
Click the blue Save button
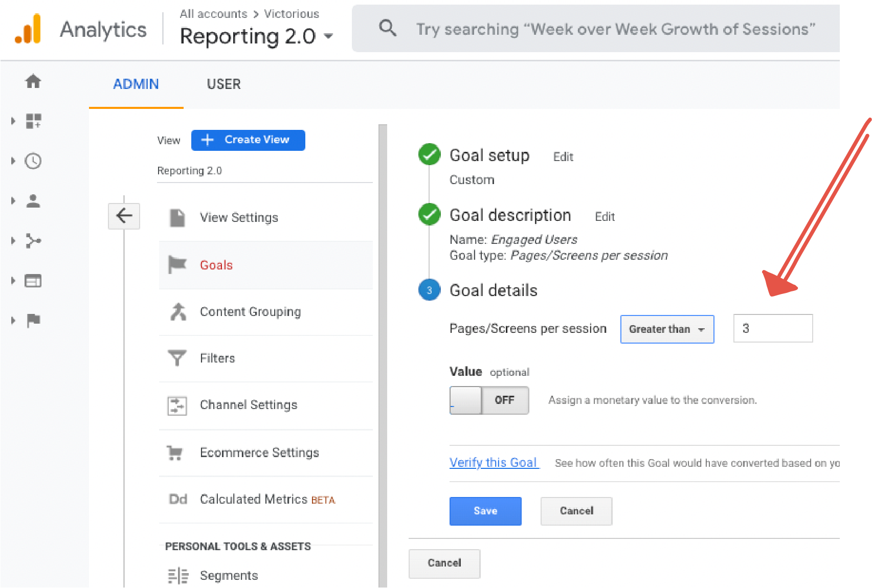tap(485, 511)
